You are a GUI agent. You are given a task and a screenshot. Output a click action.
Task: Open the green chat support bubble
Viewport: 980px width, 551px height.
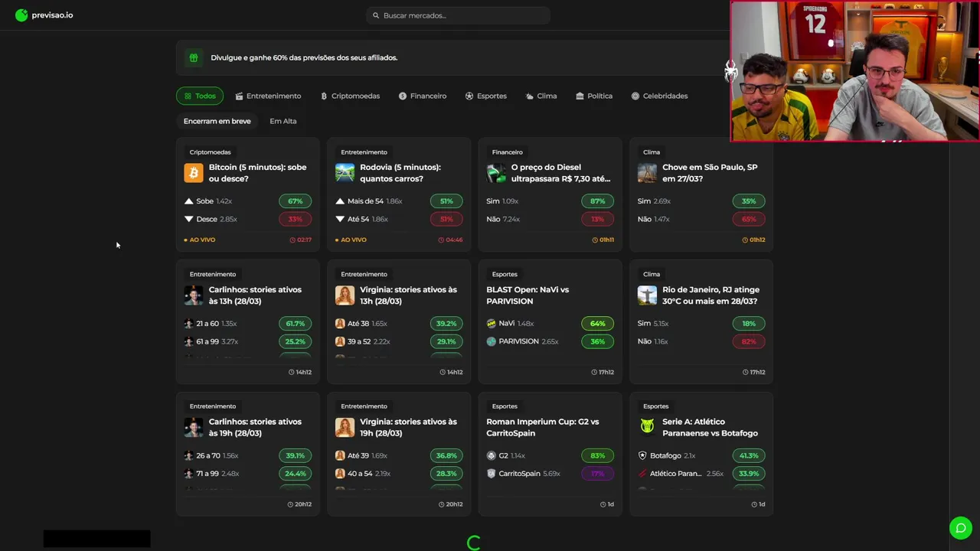click(x=961, y=528)
